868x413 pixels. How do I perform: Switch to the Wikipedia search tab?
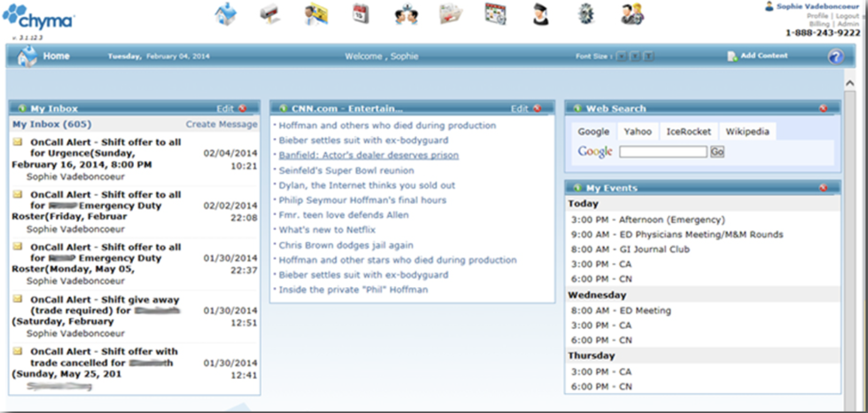(x=747, y=132)
